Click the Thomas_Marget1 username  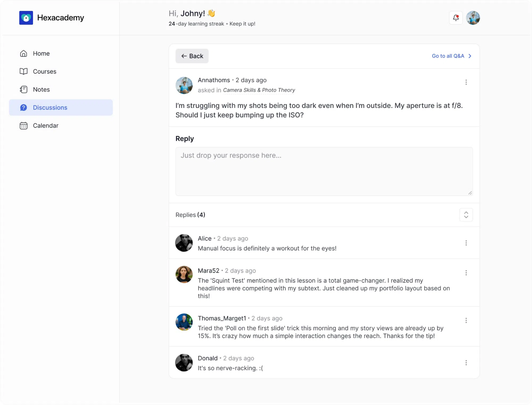point(222,318)
